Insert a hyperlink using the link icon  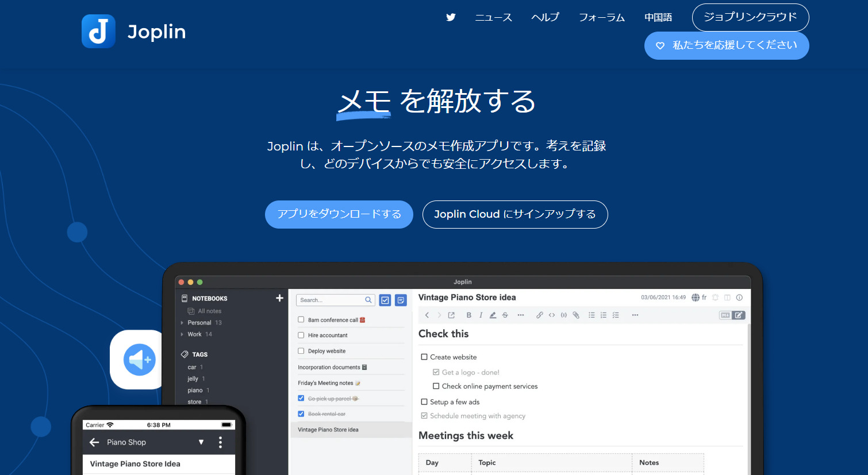tap(540, 315)
